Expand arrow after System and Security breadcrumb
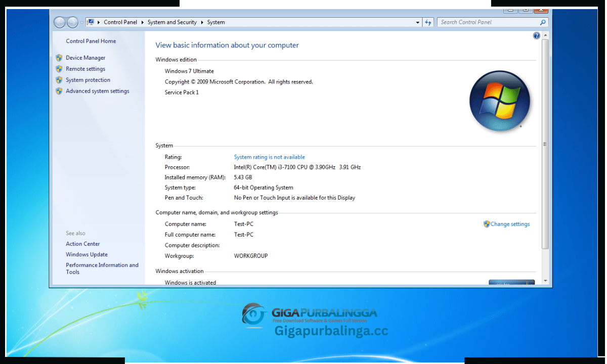The image size is (607, 364). click(x=202, y=22)
